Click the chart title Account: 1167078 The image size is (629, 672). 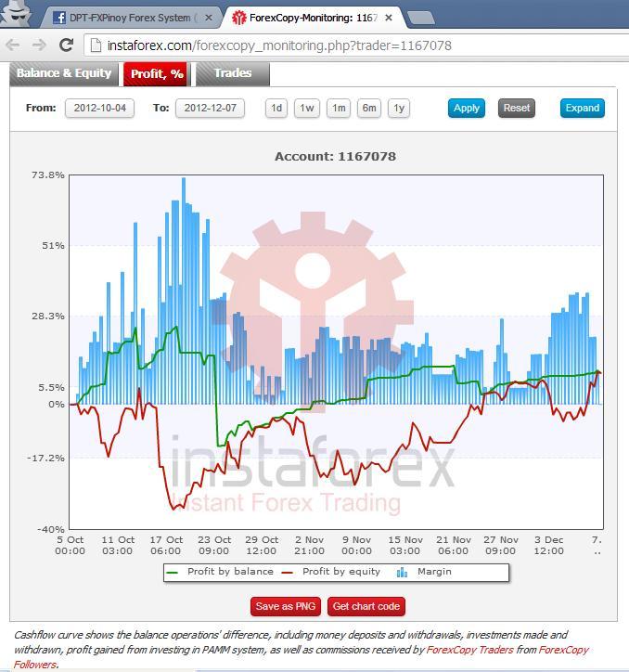[335, 157]
